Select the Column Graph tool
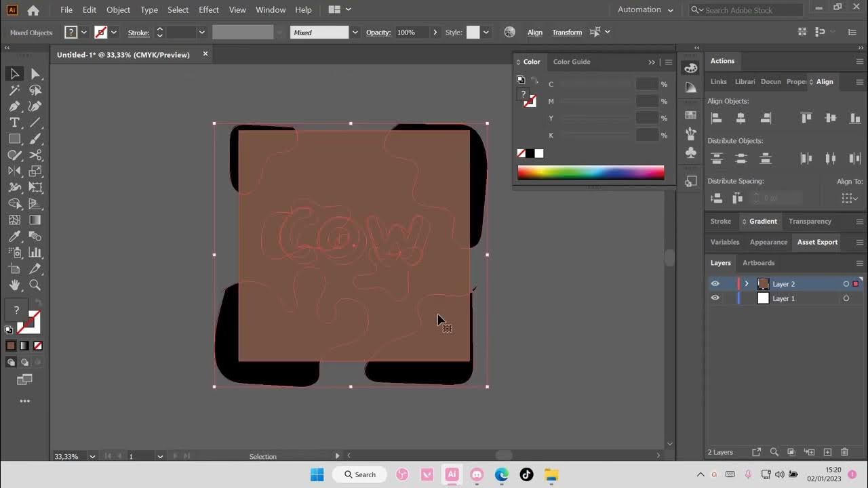The height and width of the screenshot is (488, 868). point(35,253)
